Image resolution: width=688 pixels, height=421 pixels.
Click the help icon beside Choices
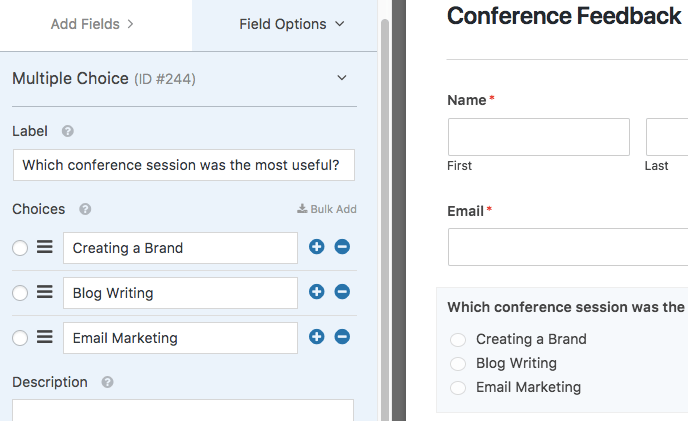click(x=85, y=209)
